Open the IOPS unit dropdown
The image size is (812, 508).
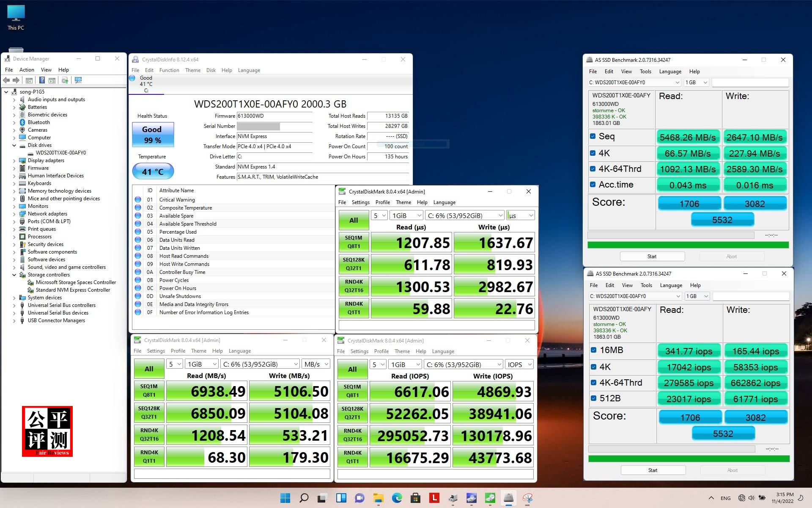(519, 364)
